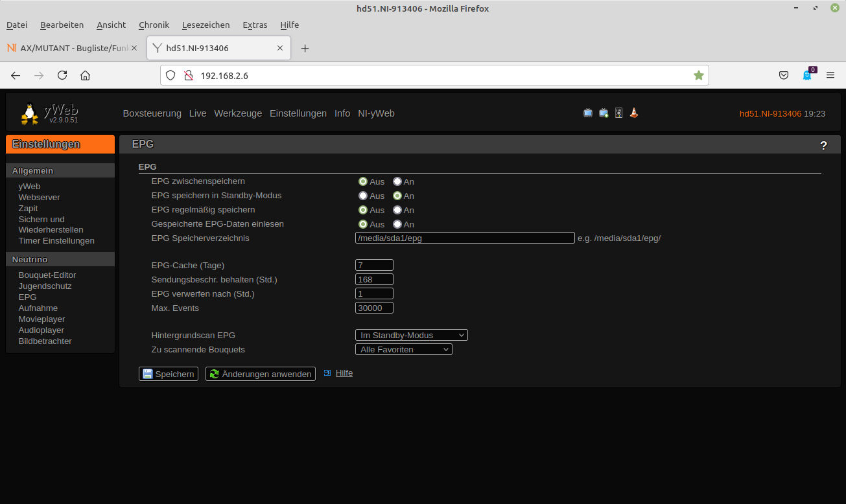Open the Hintergrundscan EPG dropdown
Viewport: 846px width, 504px height.
click(x=411, y=335)
